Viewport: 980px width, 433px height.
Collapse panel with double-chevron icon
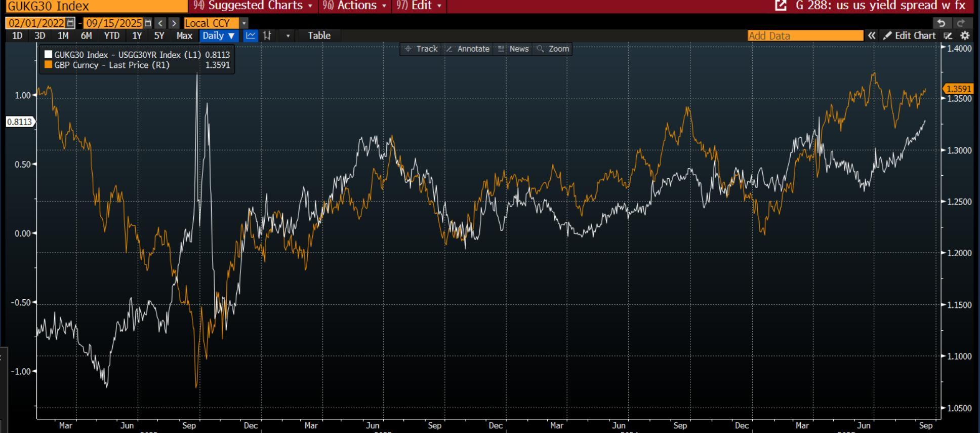pos(871,35)
